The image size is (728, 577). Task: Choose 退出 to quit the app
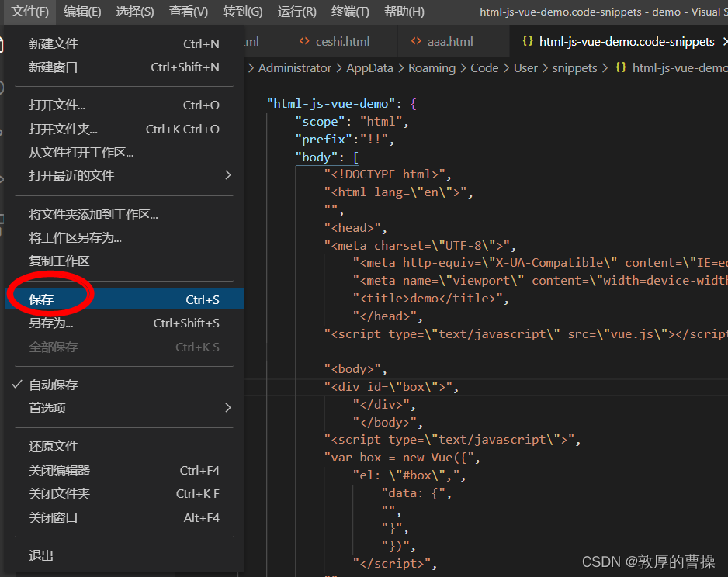[124, 555]
